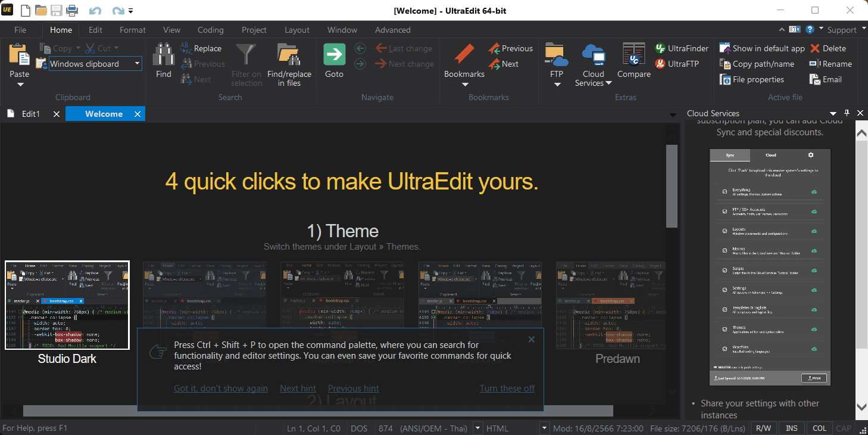Rename the active file
This screenshot has height=435, width=868.
tap(830, 64)
